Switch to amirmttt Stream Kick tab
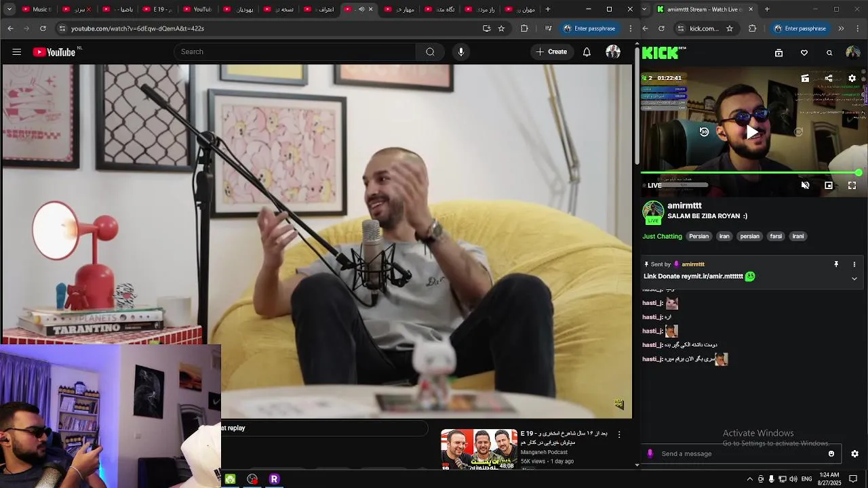868x488 pixels. [705, 9]
